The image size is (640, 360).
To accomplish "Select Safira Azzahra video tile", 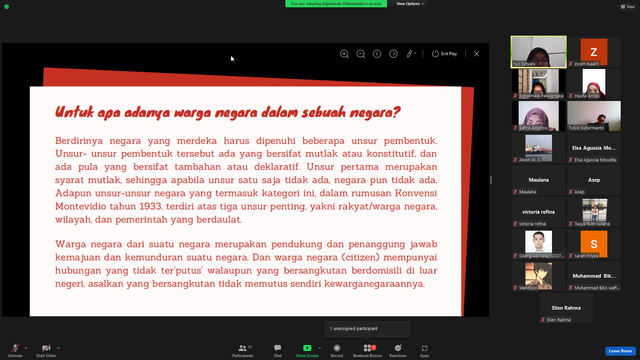I will [x=538, y=116].
